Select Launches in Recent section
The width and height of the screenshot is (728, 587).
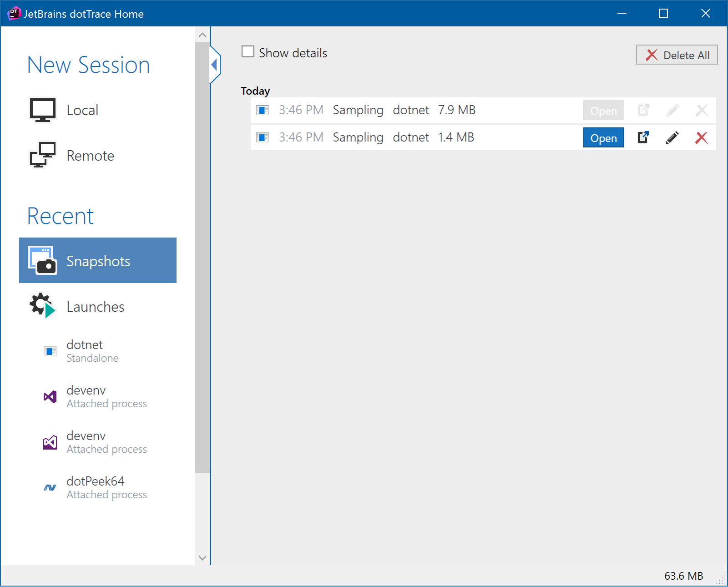(x=97, y=306)
